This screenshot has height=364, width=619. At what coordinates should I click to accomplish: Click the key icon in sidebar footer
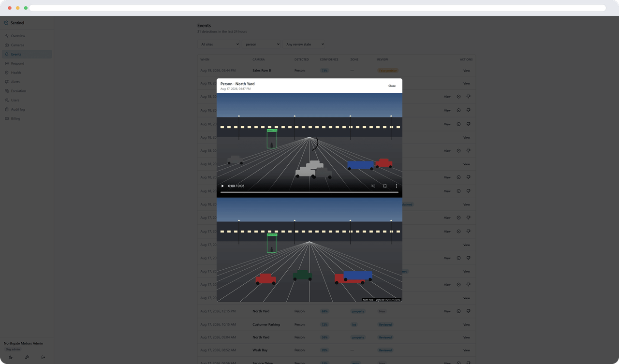point(27,357)
